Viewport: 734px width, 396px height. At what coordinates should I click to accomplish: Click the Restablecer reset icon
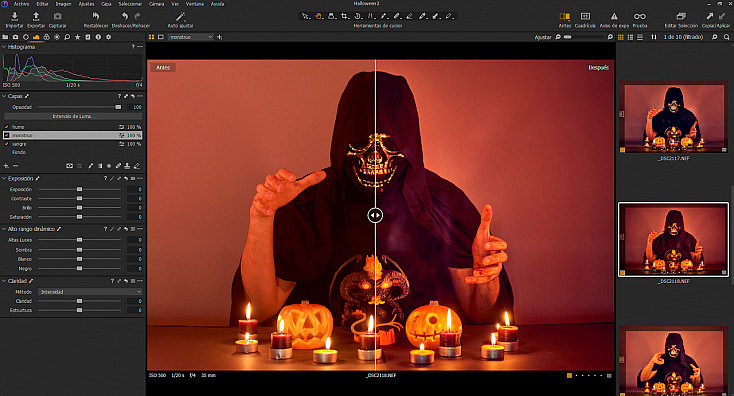tap(95, 16)
